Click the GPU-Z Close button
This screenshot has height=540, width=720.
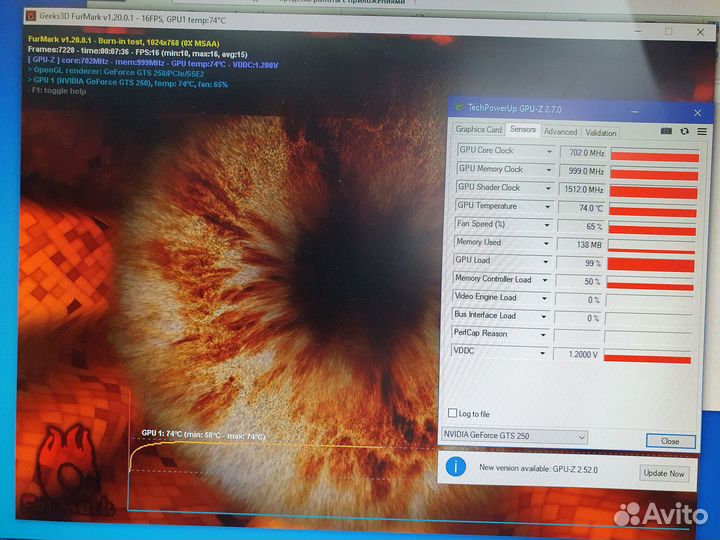(670, 441)
